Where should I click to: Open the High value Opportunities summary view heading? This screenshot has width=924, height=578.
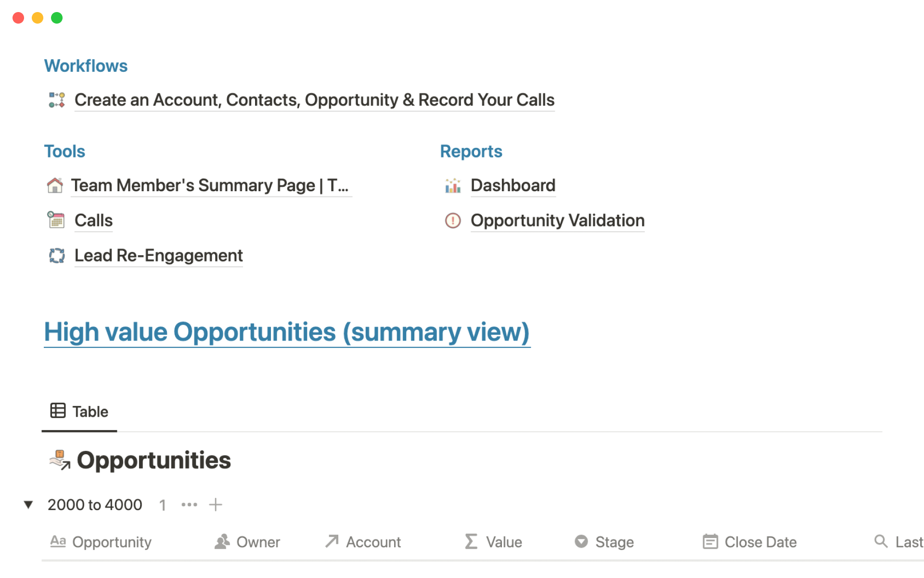tap(287, 332)
